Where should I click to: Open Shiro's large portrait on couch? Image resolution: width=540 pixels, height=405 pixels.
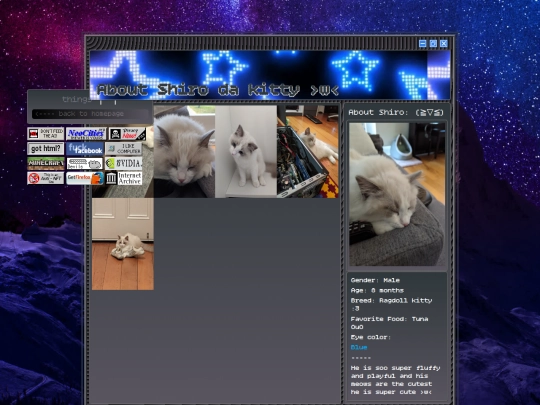(x=397, y=194)
